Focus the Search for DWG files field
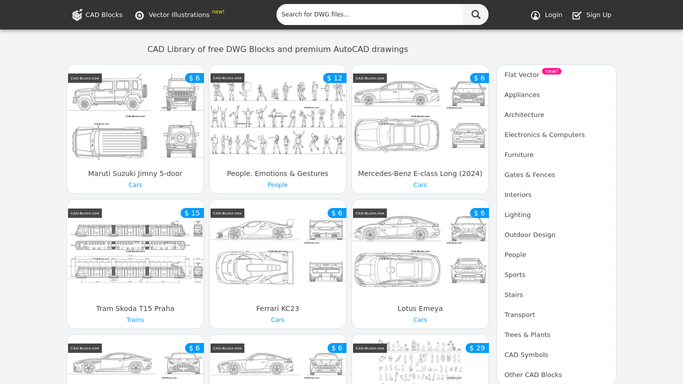683x384 pixels. click(370, 14)
